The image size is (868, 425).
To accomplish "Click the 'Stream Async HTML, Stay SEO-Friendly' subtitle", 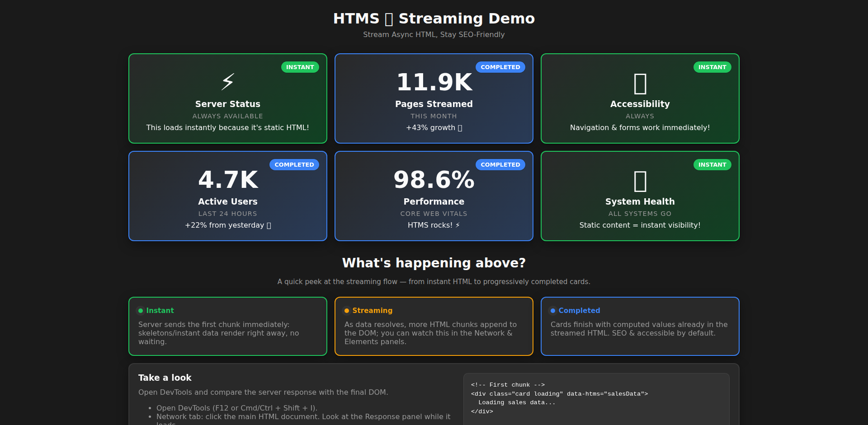I will (434, 35).
